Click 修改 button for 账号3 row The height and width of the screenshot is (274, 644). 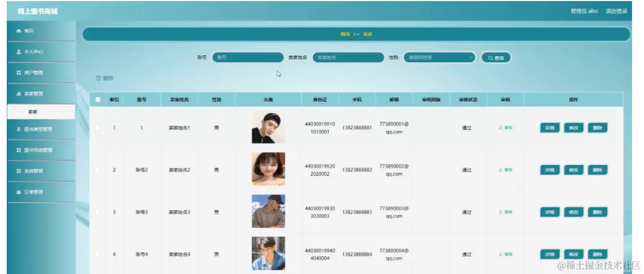(x=574, y=212)
